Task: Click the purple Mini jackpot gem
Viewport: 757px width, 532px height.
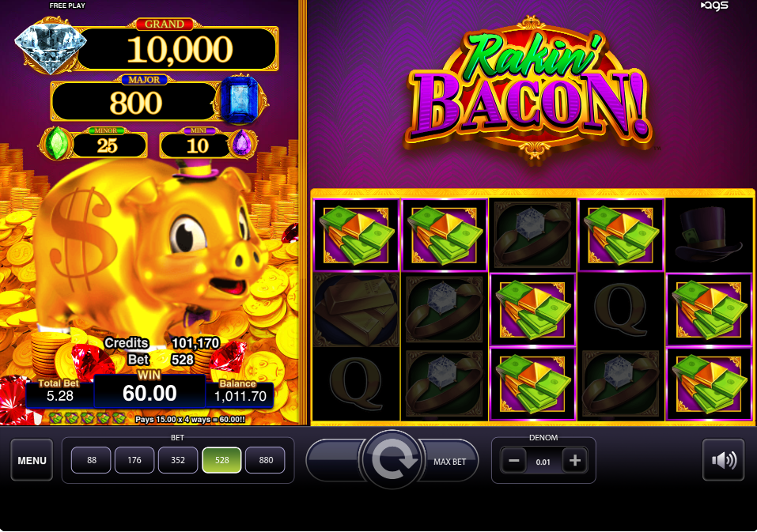Action: pyautogui.click(x=241, y=143)
